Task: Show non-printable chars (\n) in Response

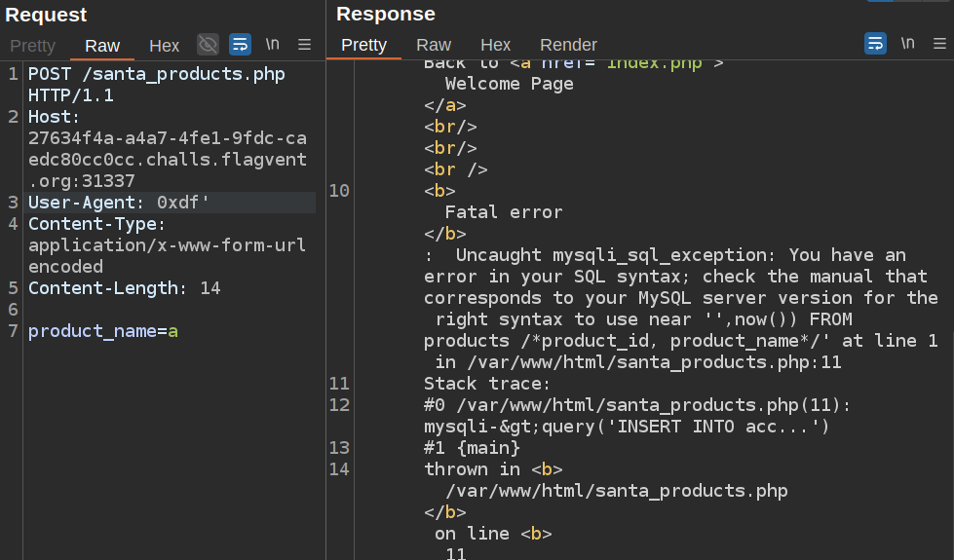Action: (907, 44)
